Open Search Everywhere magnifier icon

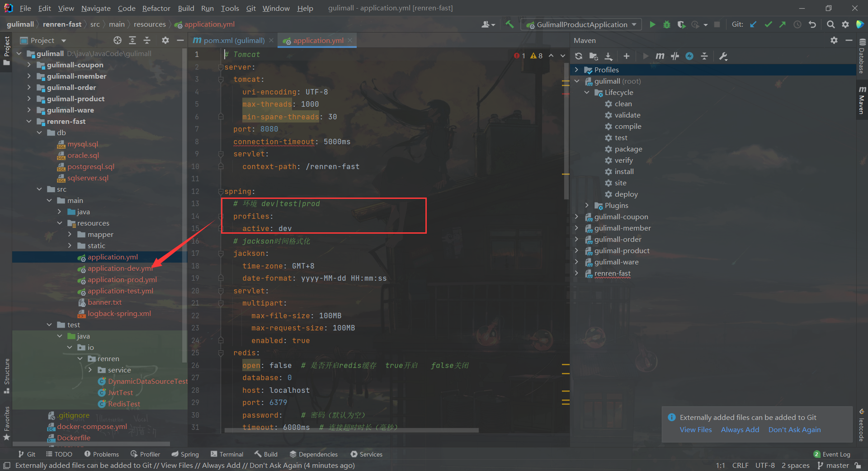point(830,24)
